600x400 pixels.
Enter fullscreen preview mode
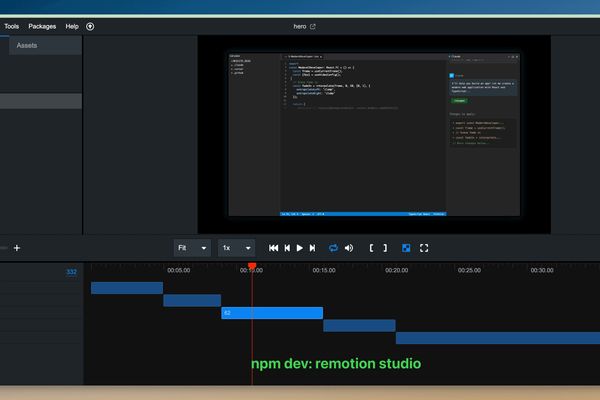pos(424,248)
